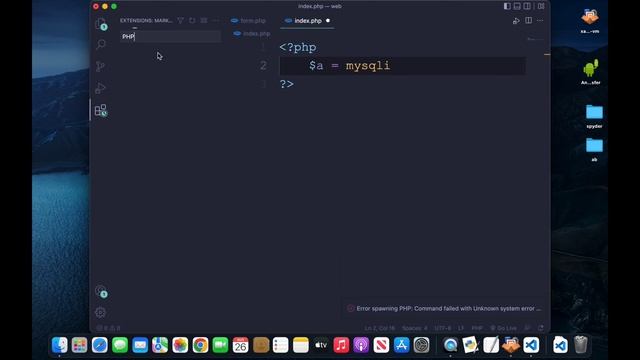
Task: Open extensions views and more actions menu
Action: 216,20
